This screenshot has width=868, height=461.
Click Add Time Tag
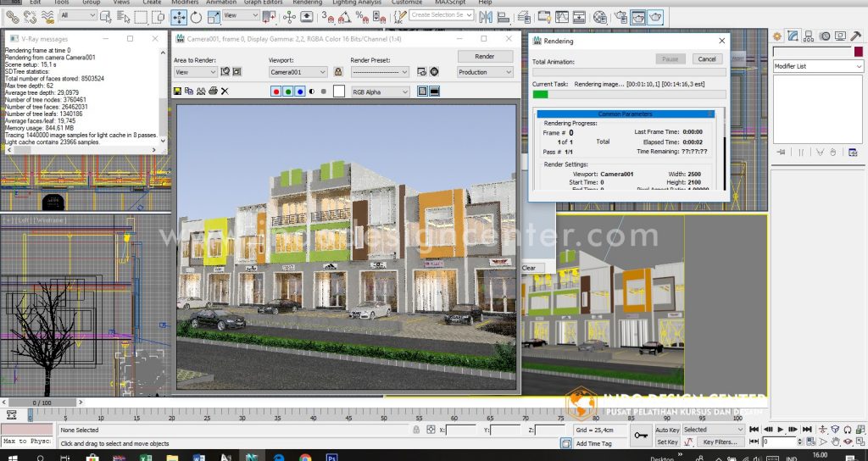[594, 443]
